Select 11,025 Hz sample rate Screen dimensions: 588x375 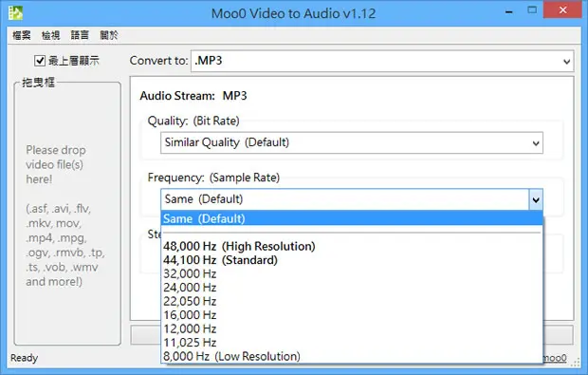click(352, 343)
